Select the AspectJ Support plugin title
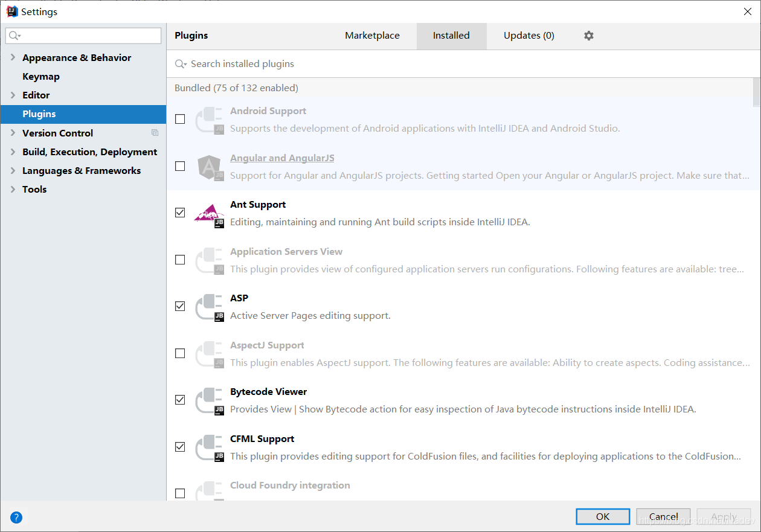The image size is (761, 532). pos(267,345)
